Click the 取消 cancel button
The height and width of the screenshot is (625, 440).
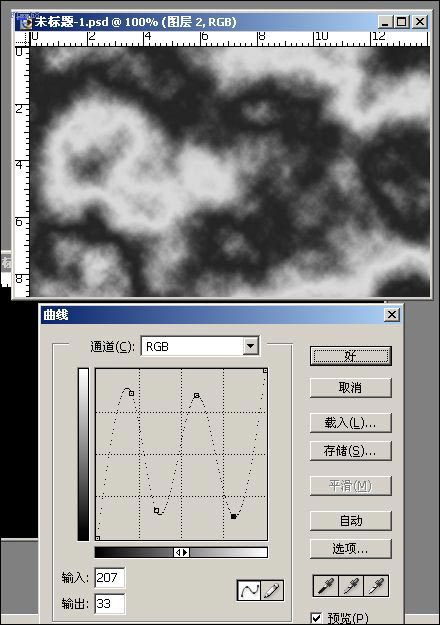(x=350, y=387)
